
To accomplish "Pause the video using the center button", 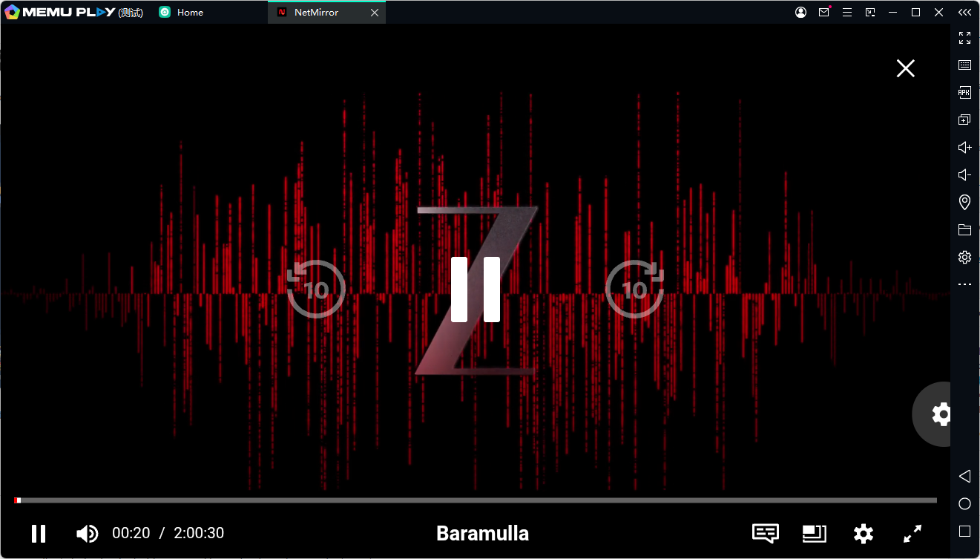I will tap(476, 289).
